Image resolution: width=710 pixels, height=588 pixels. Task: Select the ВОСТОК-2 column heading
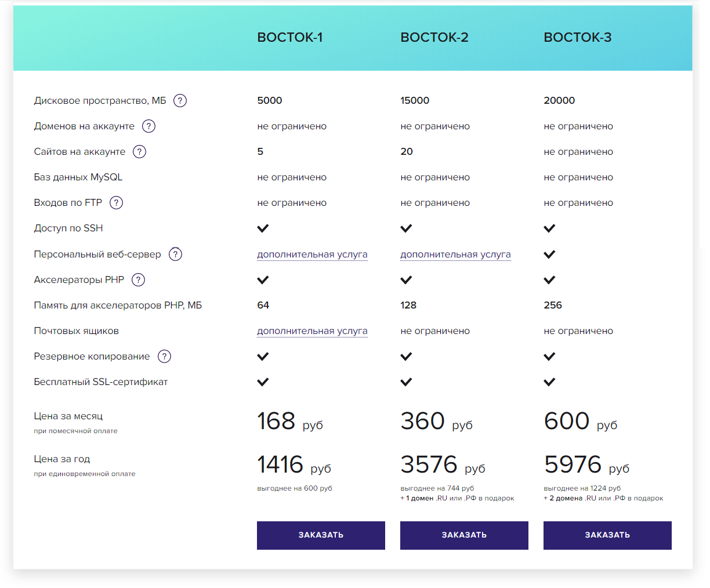[x=434, y=37]
